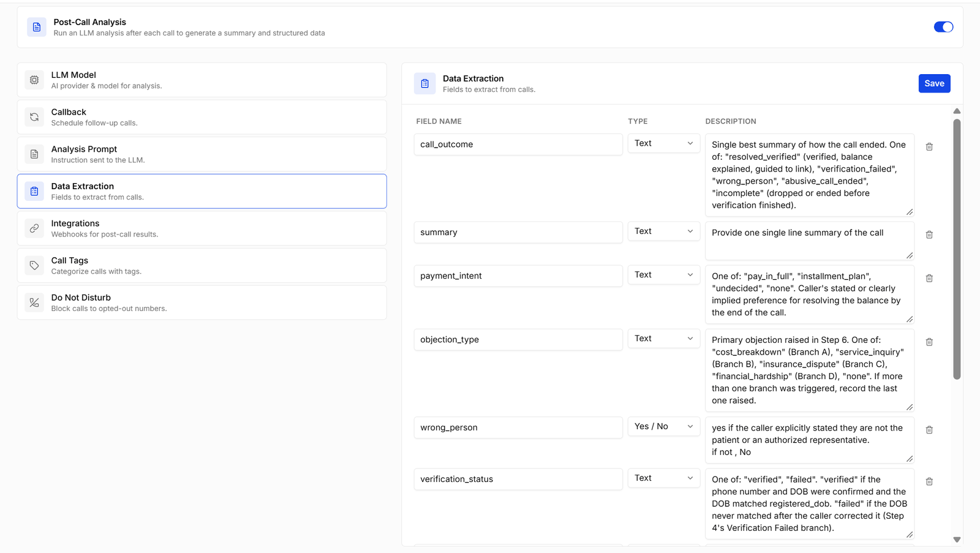Open type dropdown for payment_intent
The width and height of the screenshot is (980, 553).
[x=663, y=275]
